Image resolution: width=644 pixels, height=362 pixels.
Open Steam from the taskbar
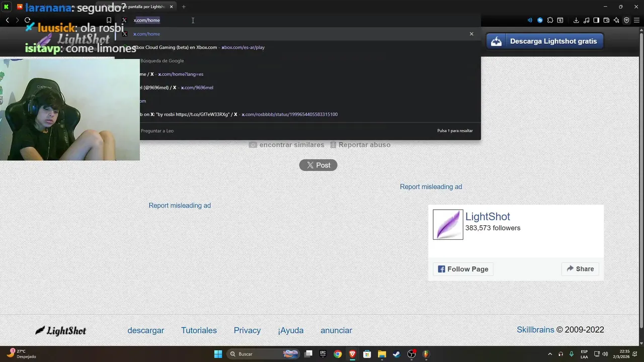tap(396, 354)
